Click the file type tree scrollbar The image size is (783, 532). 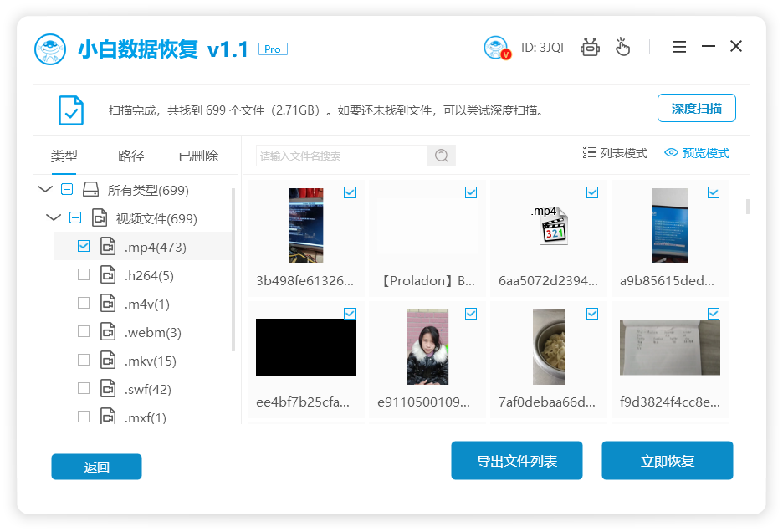pos(233,269)
